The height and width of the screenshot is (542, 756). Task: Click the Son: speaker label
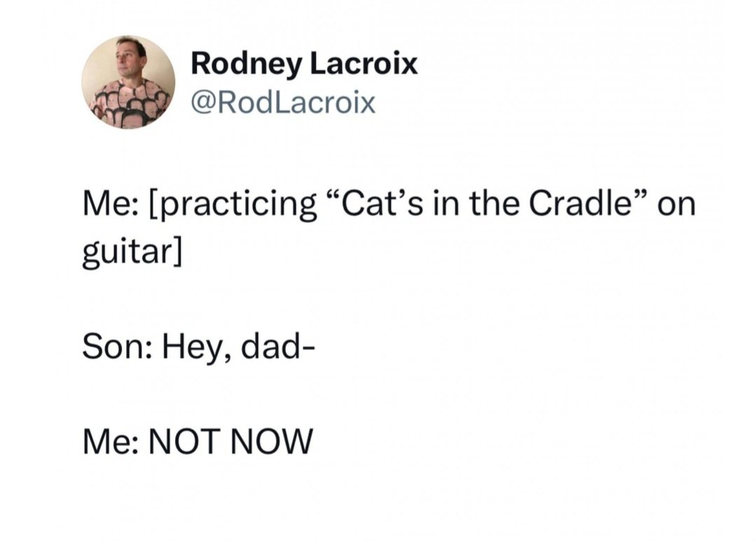(x=116, y=347)
